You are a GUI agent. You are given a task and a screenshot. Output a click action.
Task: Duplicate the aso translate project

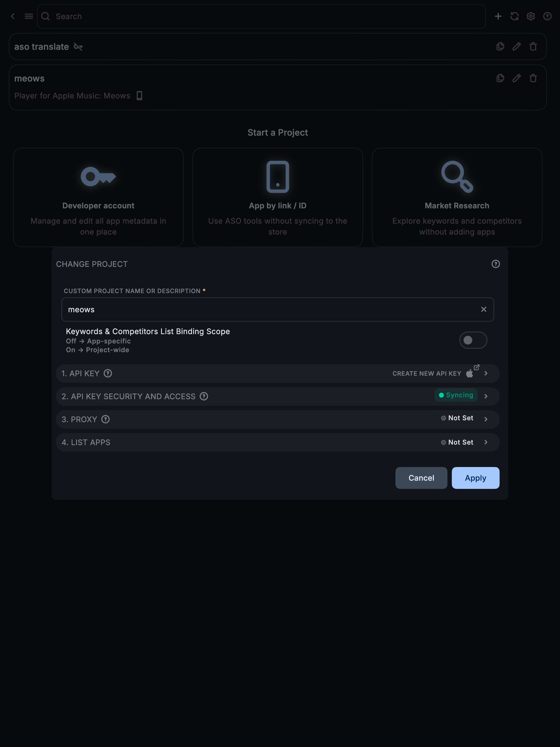500,46
